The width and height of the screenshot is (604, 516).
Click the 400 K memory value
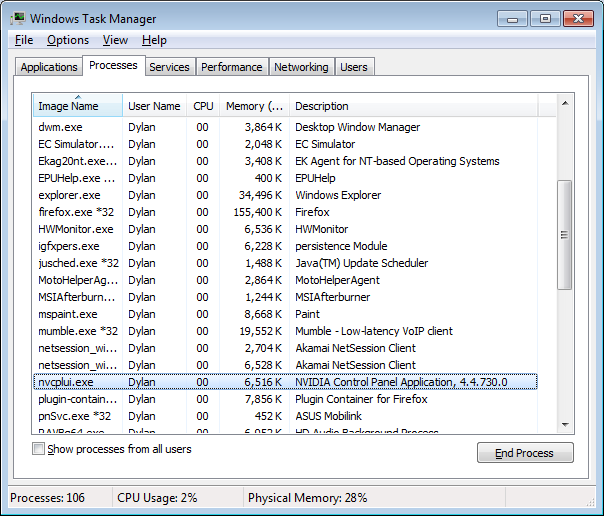(268, 178)
